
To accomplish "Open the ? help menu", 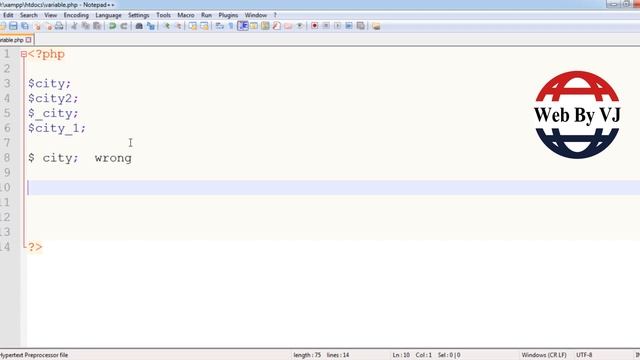I will point(275,15).
